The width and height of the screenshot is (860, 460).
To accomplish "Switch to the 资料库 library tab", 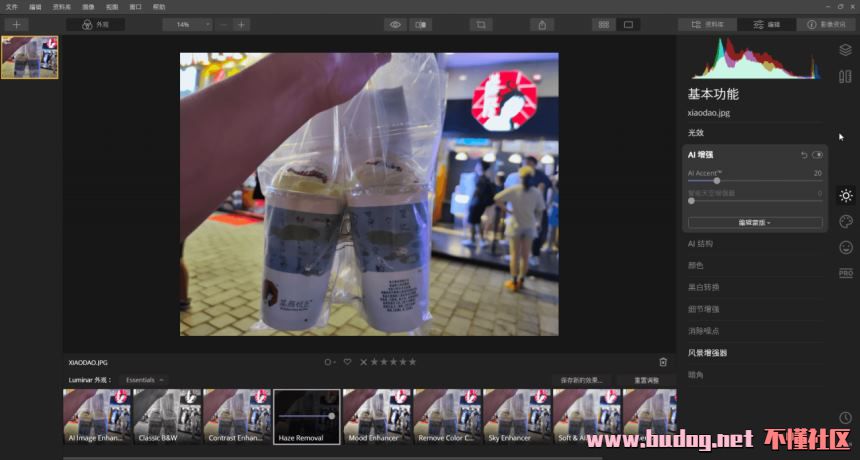I will click(x=708, y=24).
